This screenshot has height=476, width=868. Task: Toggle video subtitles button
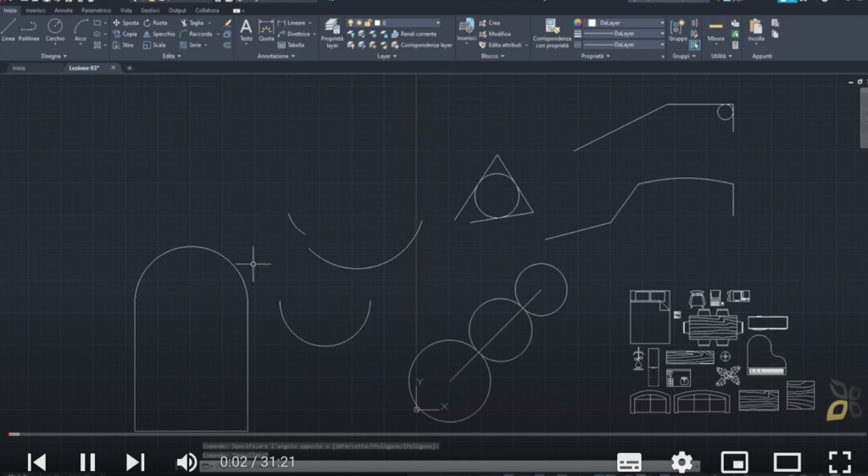[x=629, y=462]
